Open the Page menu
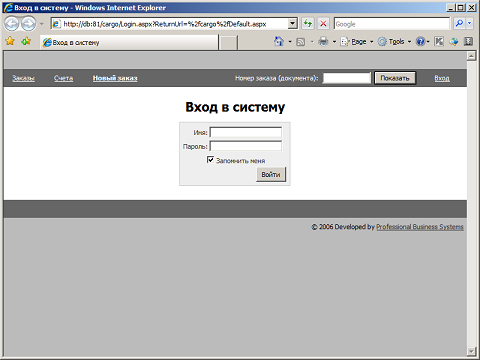This screenshot has height=360, width=480. pos(357,42)
